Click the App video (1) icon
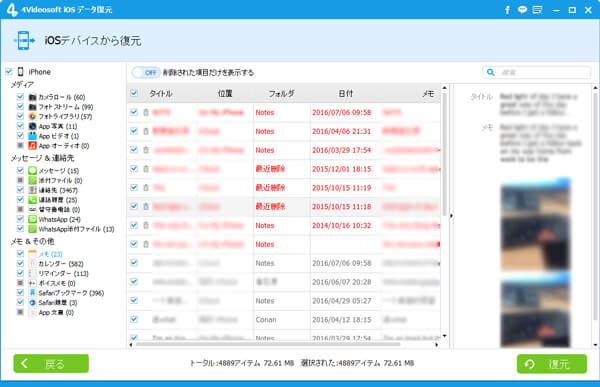 (x=33, y=136)
